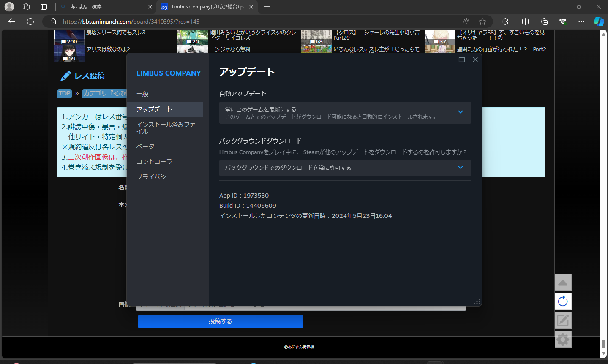
Task: Click the LIMBUS COMPANY title text
Action: (169, 73)
